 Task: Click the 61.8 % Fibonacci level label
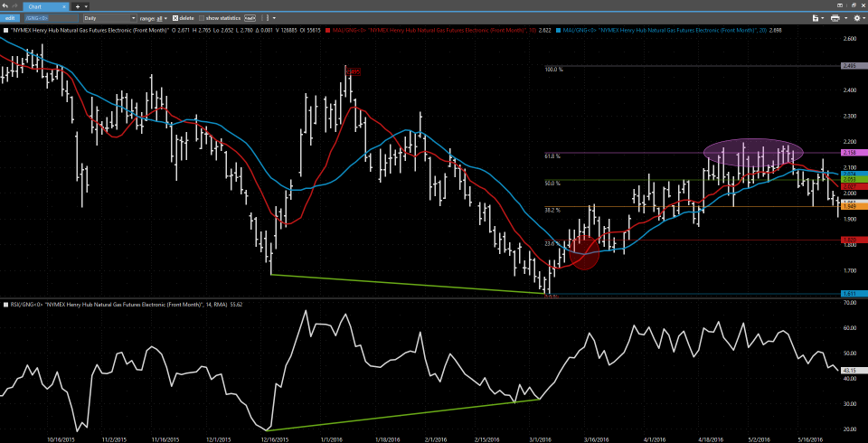click(x=552, y=156)
